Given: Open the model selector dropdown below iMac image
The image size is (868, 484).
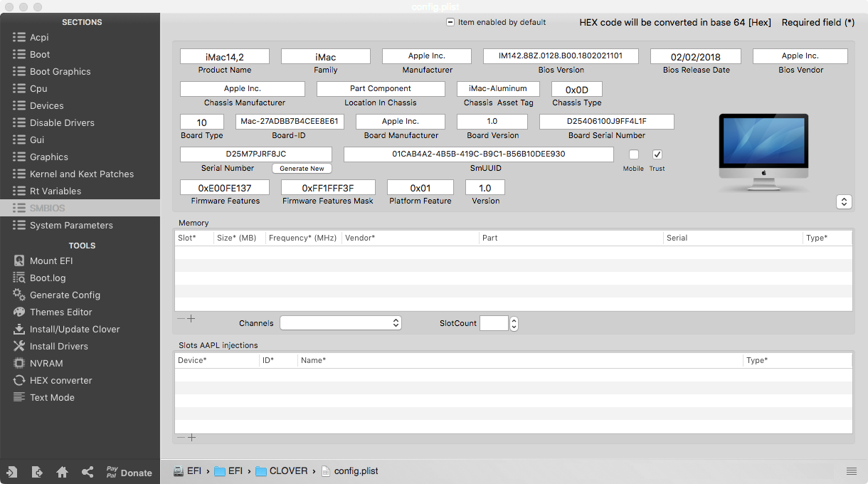Looking at the screenshot, I should coord(844,201).
